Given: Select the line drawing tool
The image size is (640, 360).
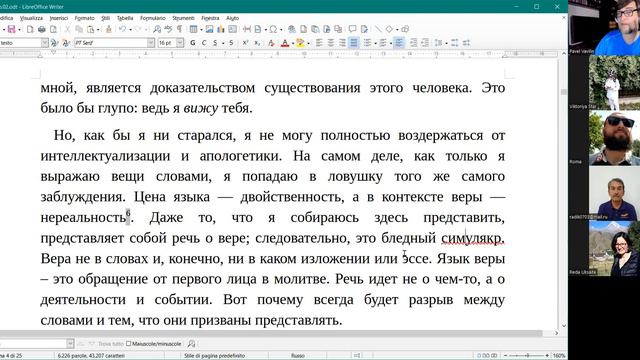Looking at the screenshot, I should click(378, 29).
